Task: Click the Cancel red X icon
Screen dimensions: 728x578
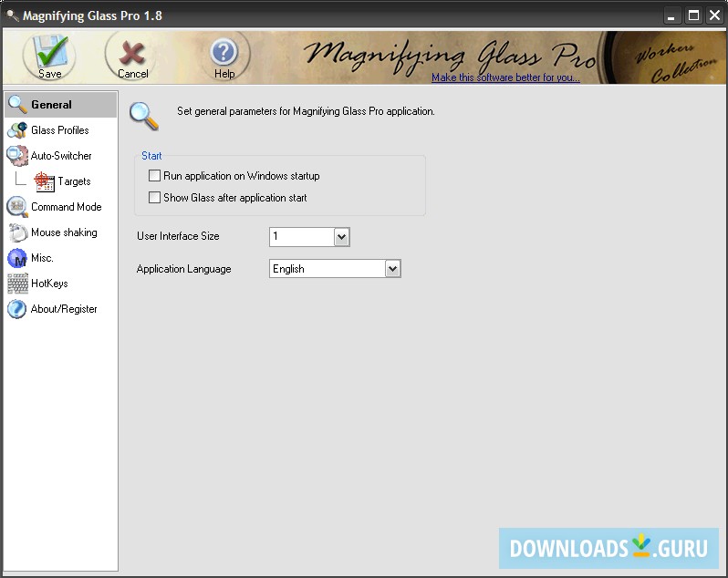Action: click(x=132, y=52)
